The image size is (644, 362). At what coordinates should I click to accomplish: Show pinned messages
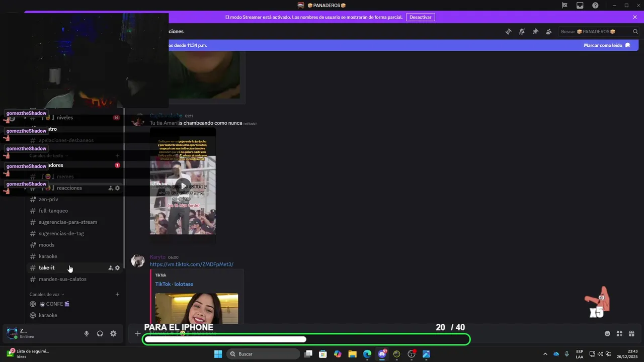coord(535,31)
